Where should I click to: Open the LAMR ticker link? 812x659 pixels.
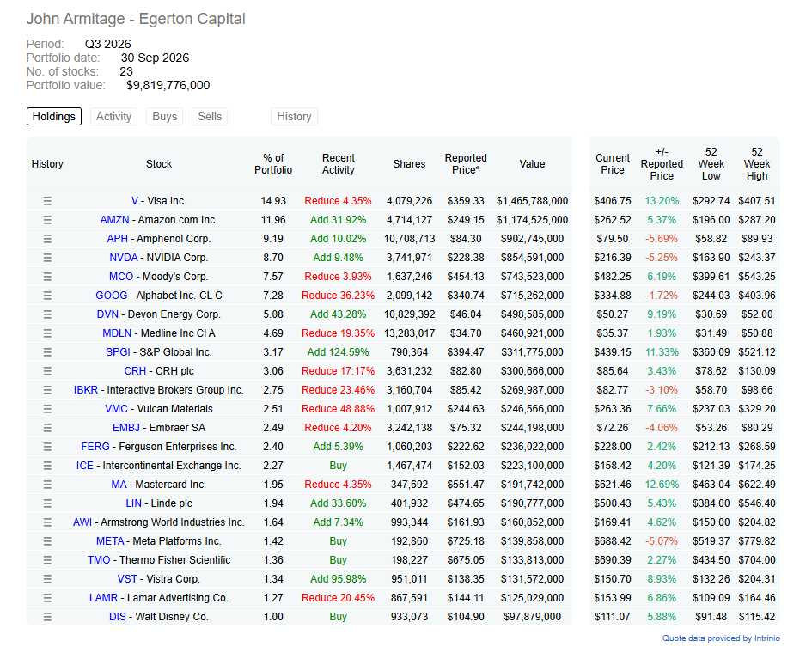104,598
